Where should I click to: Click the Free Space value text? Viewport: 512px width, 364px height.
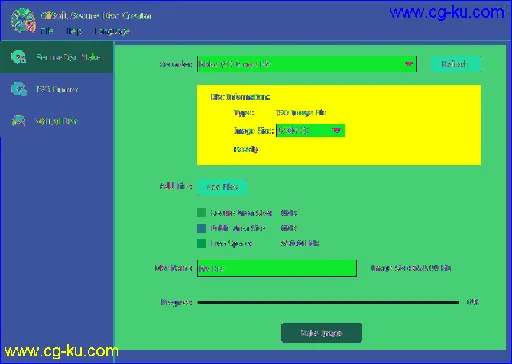tap(300, 243)
